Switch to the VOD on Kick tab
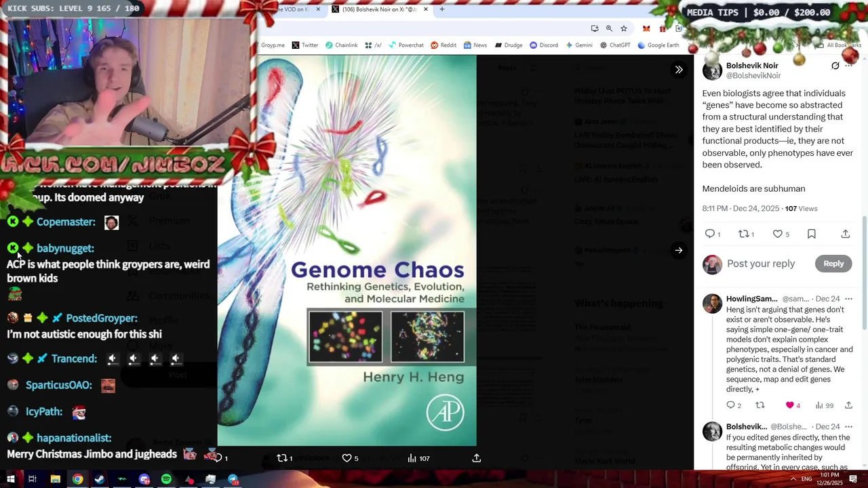Image resolution: width=868 pixels, height=488 pixels. pyautogui.click(x=293, y=9)
